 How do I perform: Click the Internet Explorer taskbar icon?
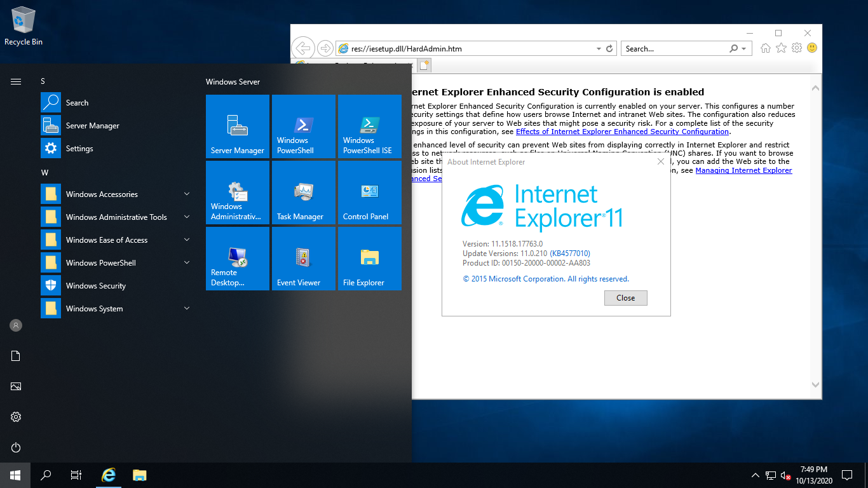coord(109,475)
